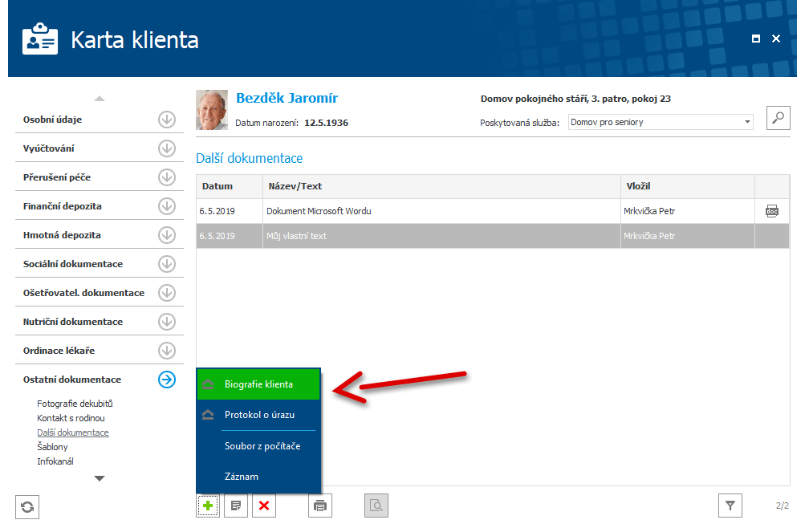Choose Soubor z počítače from menu
805x532 pixels.
(x=258, y=446)
